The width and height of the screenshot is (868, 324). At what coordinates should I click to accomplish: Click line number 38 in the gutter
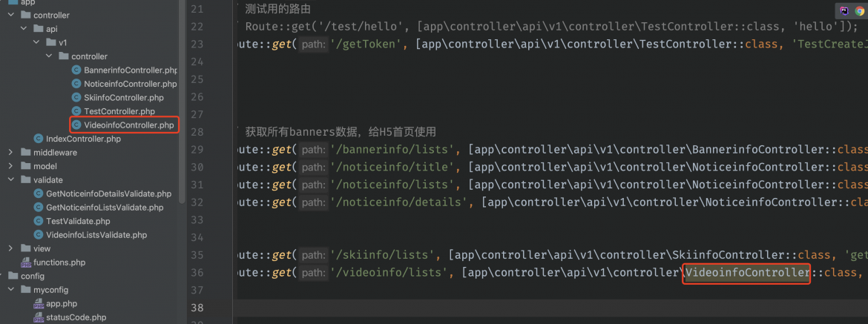[197, 308]
